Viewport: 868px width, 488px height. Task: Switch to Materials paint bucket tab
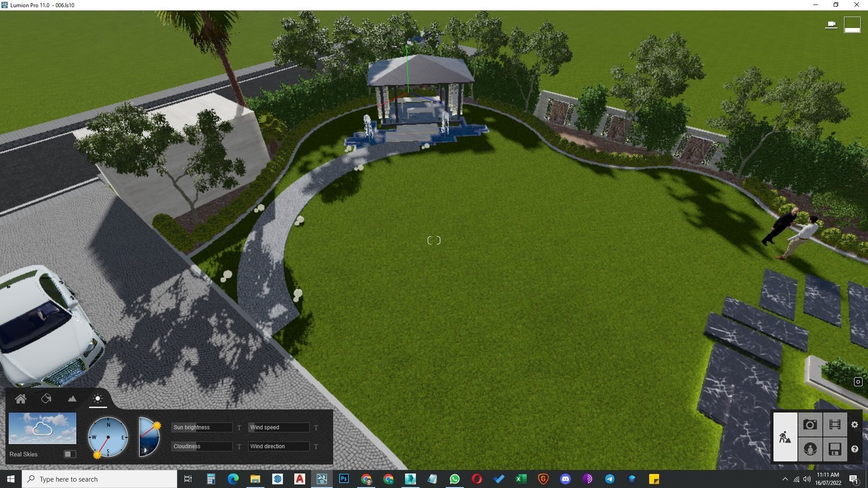[x=46, y=399]
